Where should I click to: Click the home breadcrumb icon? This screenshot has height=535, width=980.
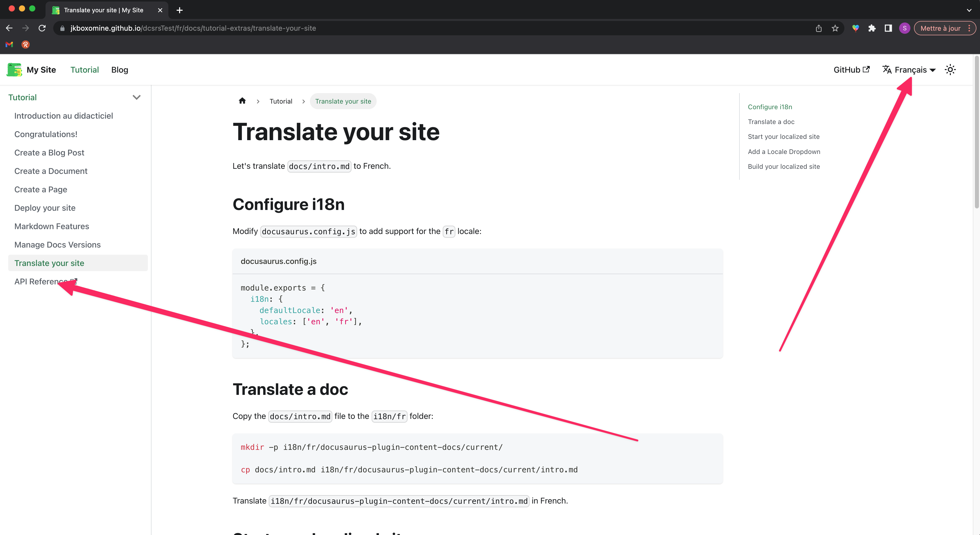[242, 101]
